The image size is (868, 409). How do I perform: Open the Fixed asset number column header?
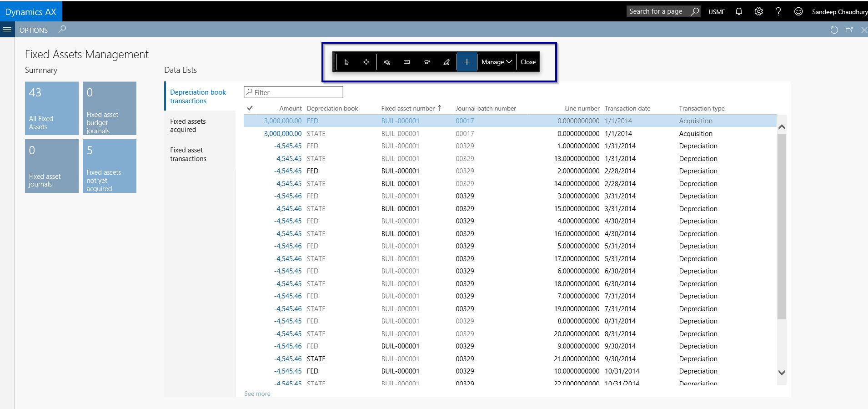coord(408,108)
